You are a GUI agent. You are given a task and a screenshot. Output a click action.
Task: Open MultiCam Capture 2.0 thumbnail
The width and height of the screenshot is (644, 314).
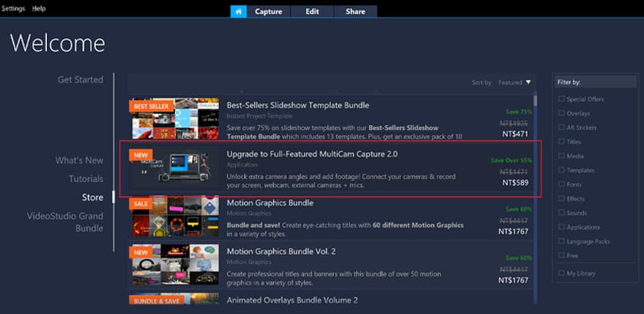(x=175, y=169)
